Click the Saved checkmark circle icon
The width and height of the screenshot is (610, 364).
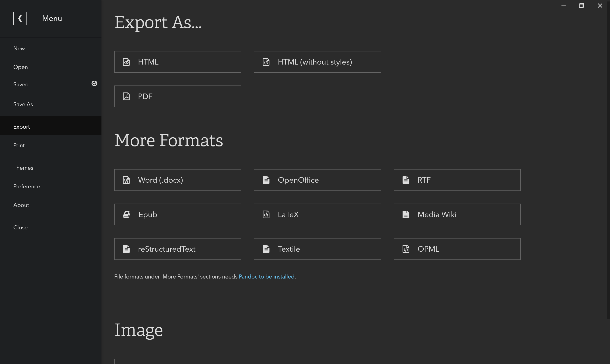tap(94, 84)
